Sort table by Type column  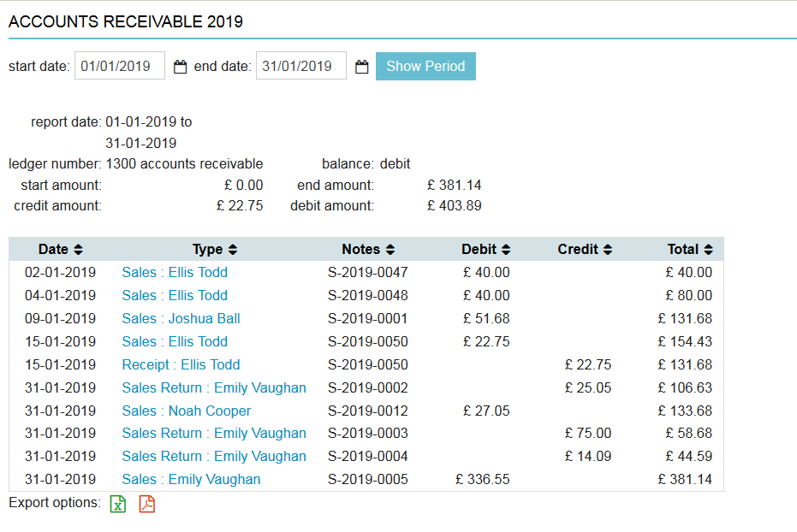coord(215,250)
